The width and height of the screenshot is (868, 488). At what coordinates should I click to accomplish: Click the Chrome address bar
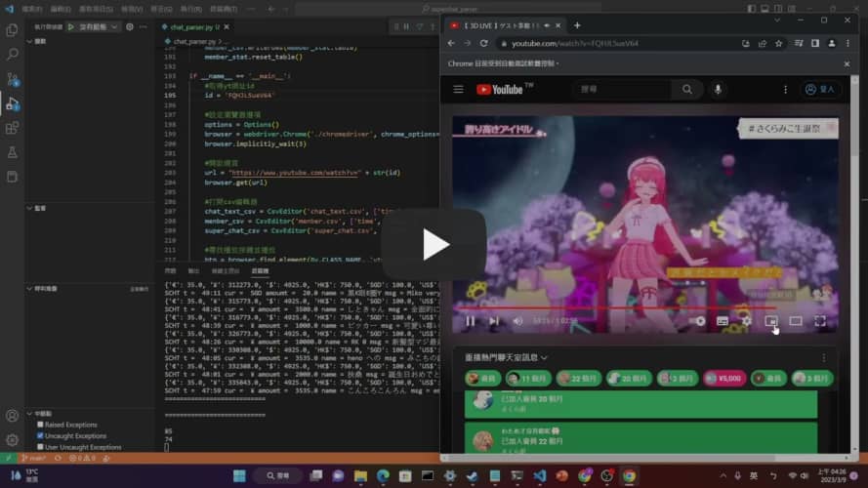[x=618, y=43]
